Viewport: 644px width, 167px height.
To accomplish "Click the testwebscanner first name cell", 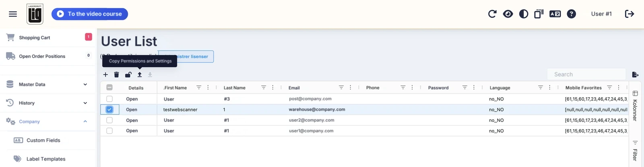I will coord(180,110).
